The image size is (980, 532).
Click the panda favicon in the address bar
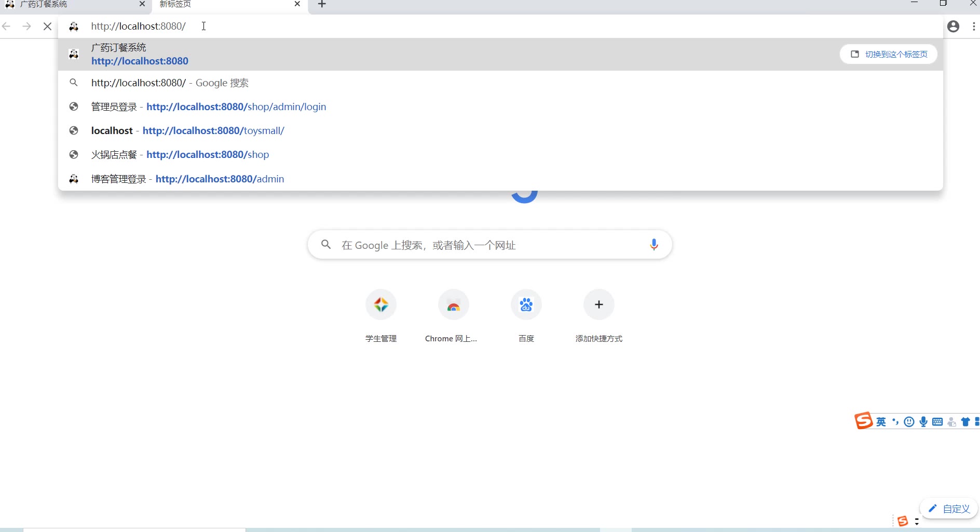coord(74,26)
